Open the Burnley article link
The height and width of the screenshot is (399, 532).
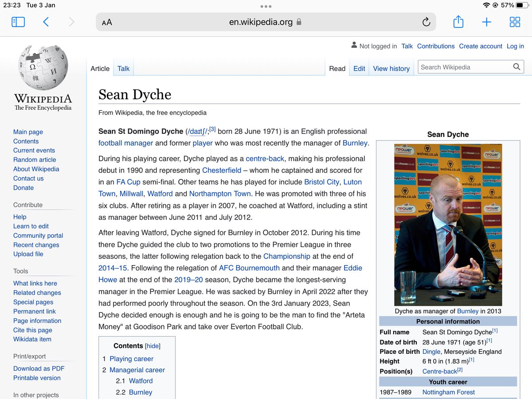(356, 143)
